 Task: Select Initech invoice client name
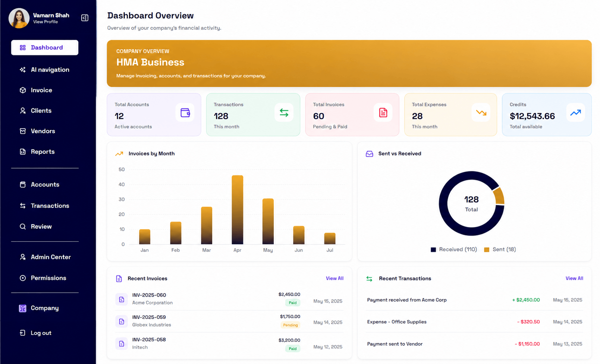140,347
